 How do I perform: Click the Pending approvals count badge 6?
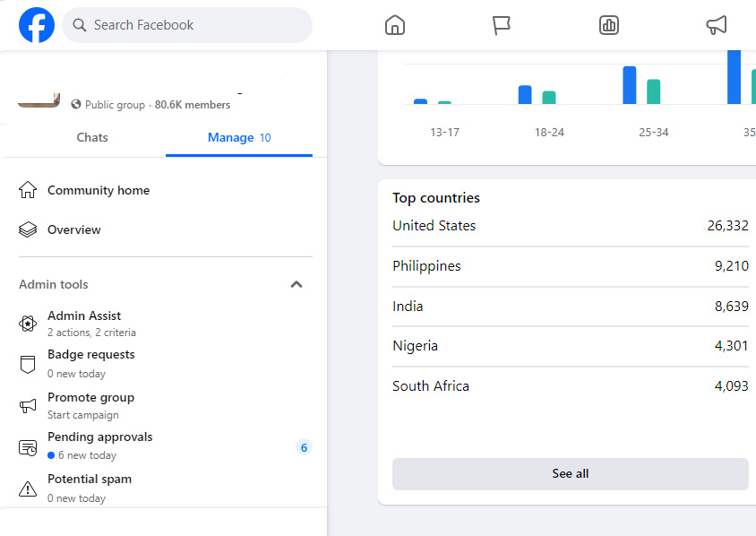[x=304, y=447]
